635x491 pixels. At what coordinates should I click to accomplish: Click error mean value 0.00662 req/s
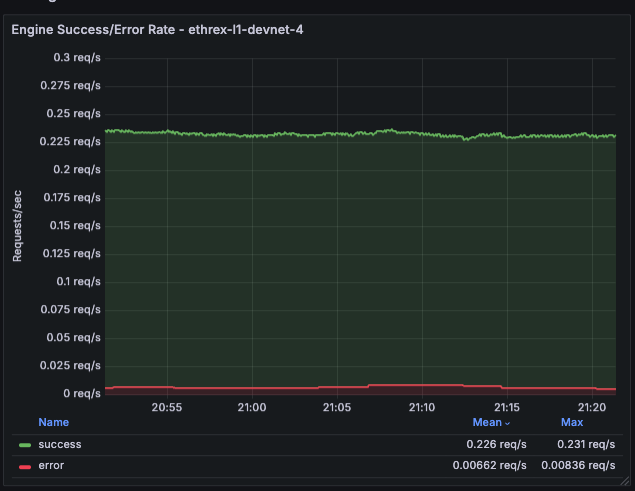(x=489, y=465)
